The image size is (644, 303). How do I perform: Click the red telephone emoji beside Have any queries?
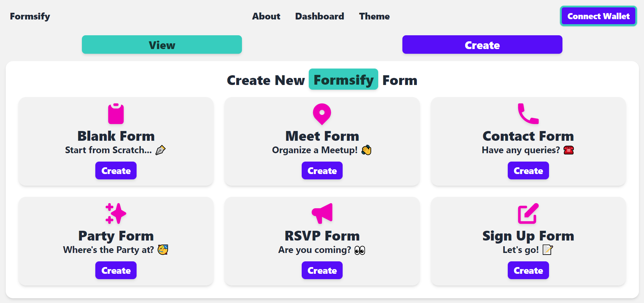click(x=568, y=150)
